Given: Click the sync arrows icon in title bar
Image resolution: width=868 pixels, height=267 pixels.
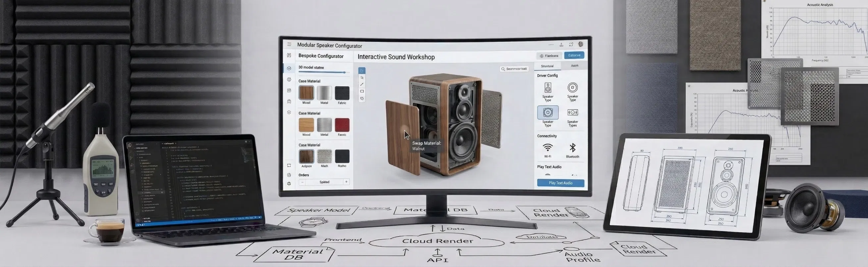Looking at the screenshot, I should (x=571, y=44).
